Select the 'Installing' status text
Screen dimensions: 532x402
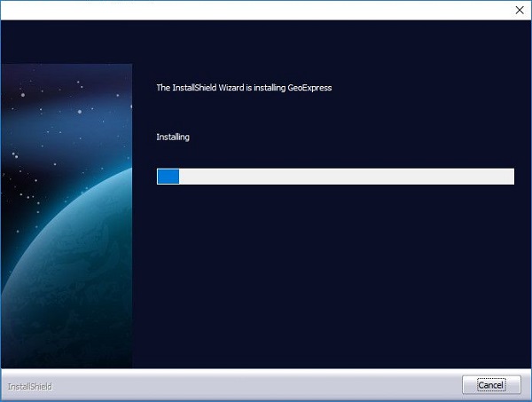tap(173, 137)
